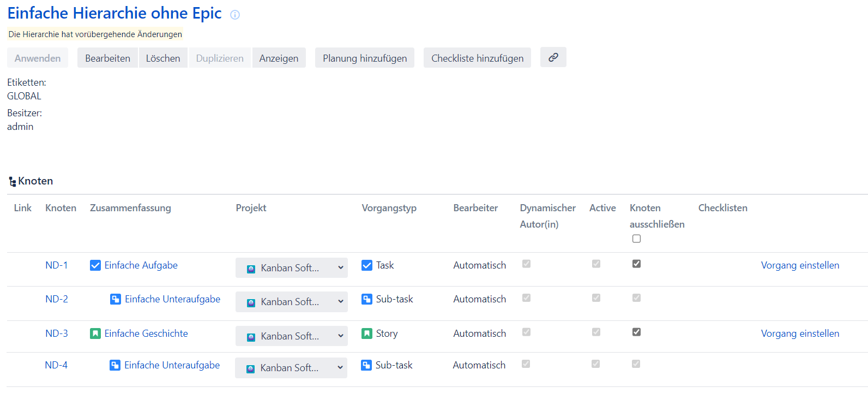
Task: Click the Sub-task icon in ND-2 summary
Action: pos(116,299)
